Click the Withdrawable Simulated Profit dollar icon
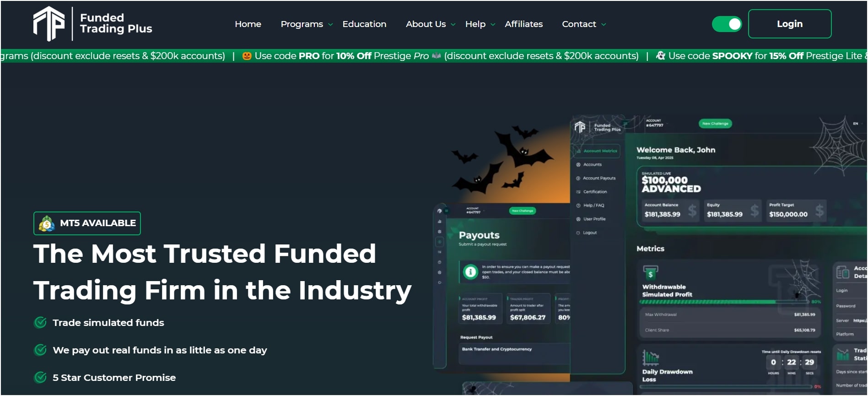 click(x=650, y=272)
